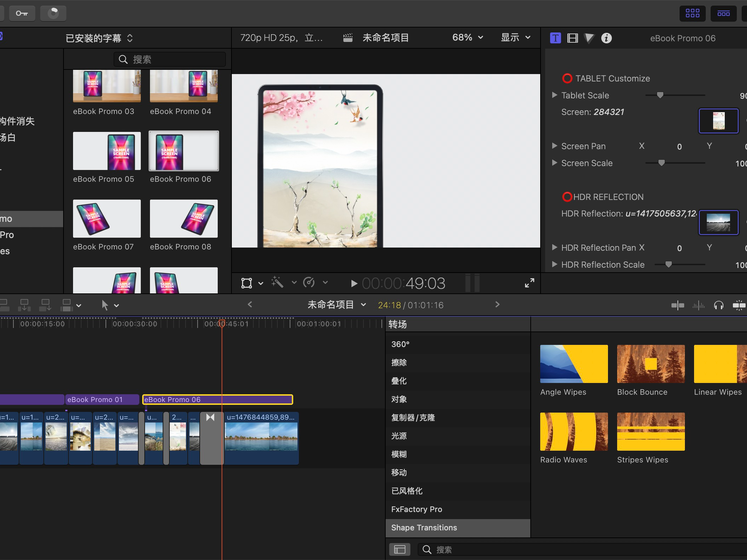
Task: Click the background tasks circle icon
Action: [53, 13]
